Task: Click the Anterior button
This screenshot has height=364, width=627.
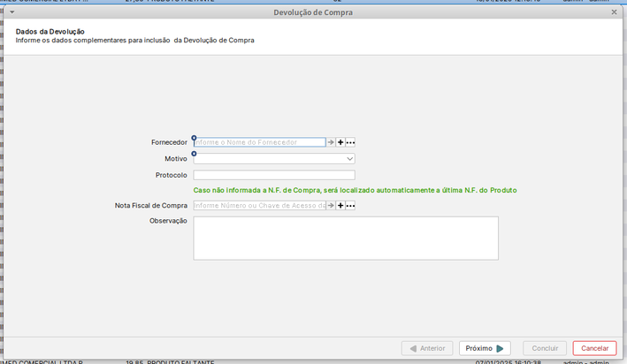Action: [427, 348]
